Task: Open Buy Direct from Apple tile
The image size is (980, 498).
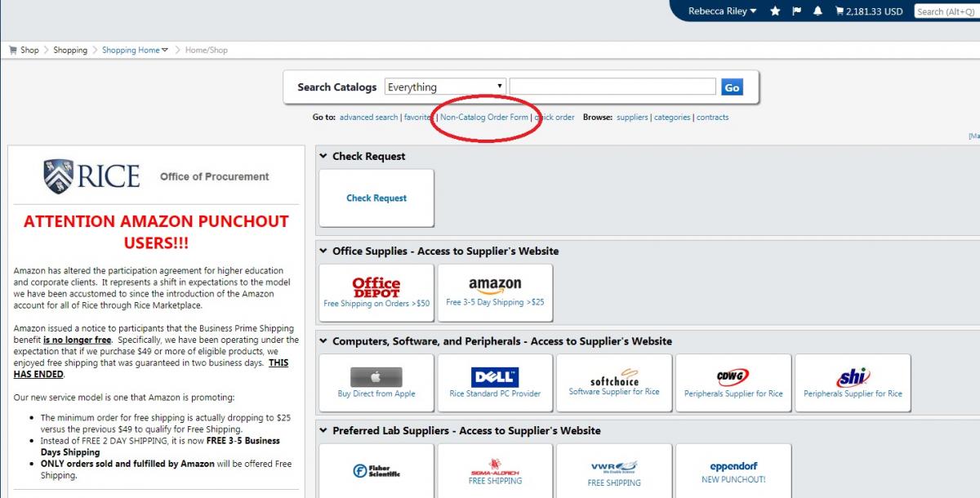Action: [376, 383]
